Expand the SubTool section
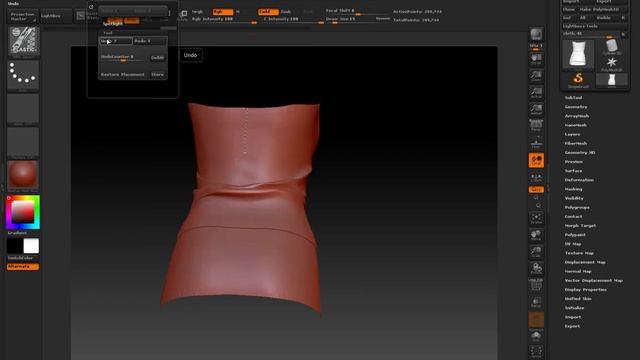This screenshot has width=640, height=360. [573, 98]
